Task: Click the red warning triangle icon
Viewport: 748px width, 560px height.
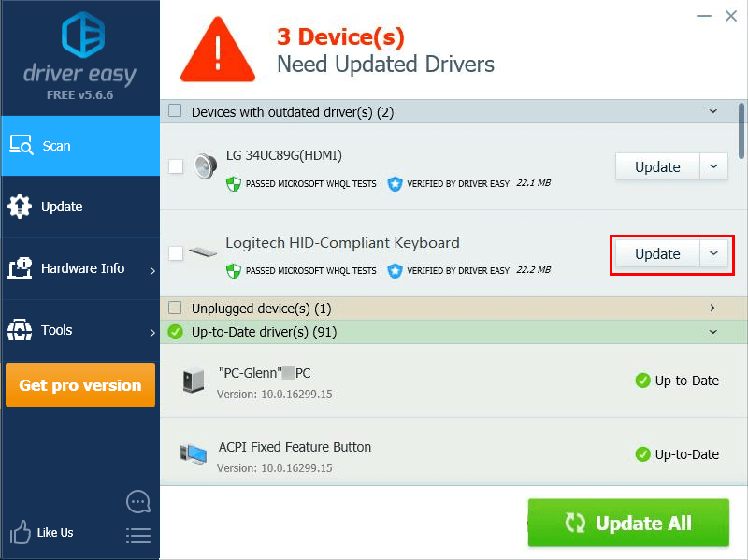Action: pos(218,50)
